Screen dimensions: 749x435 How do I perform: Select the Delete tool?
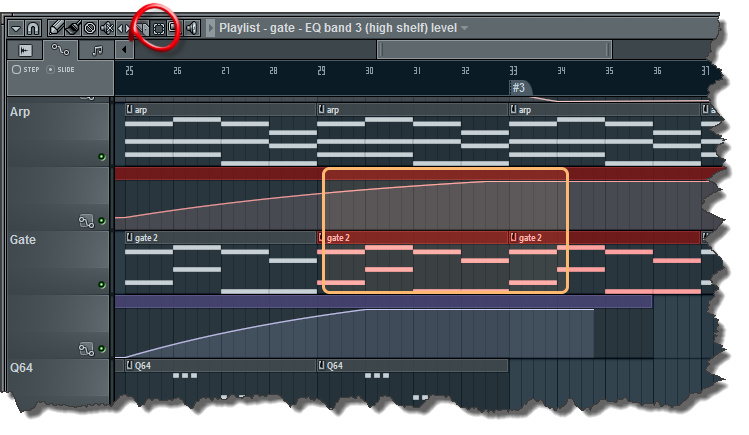(x=91, y=28)
